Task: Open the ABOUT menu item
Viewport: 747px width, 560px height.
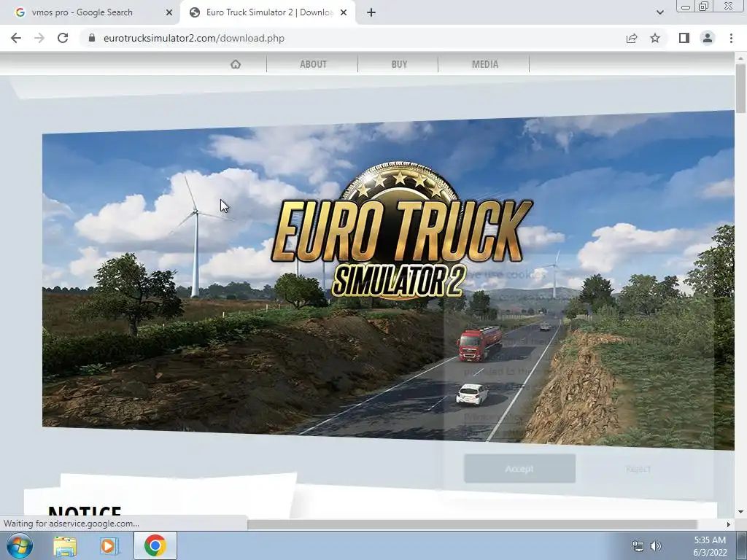Action: point(313,64)
